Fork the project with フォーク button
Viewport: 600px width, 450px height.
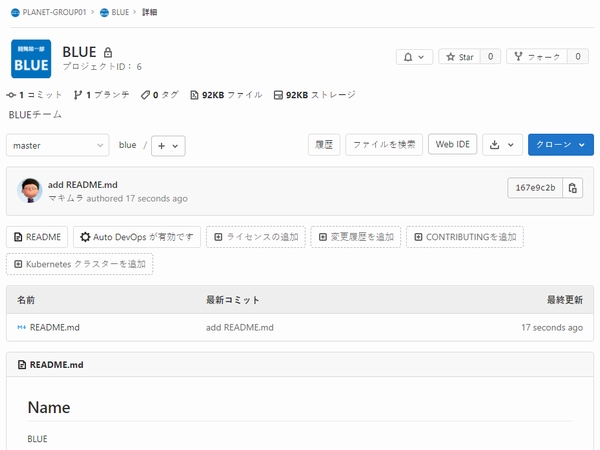[537, 57]
